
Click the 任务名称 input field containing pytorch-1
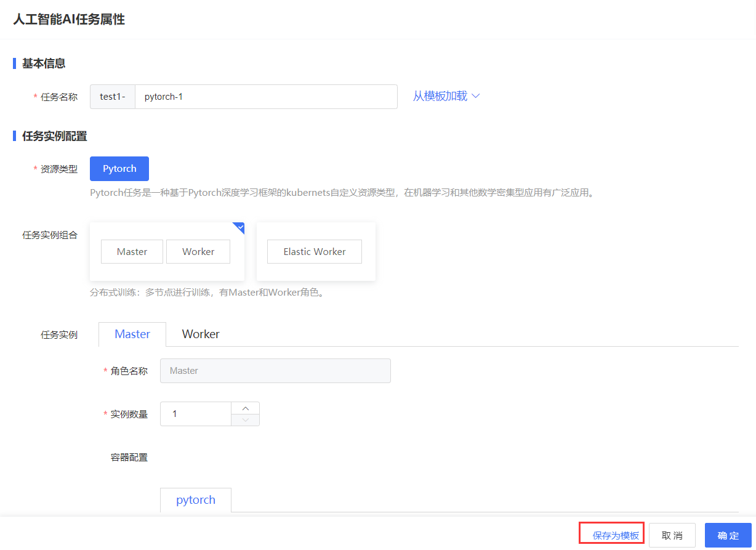coord(266,97)
